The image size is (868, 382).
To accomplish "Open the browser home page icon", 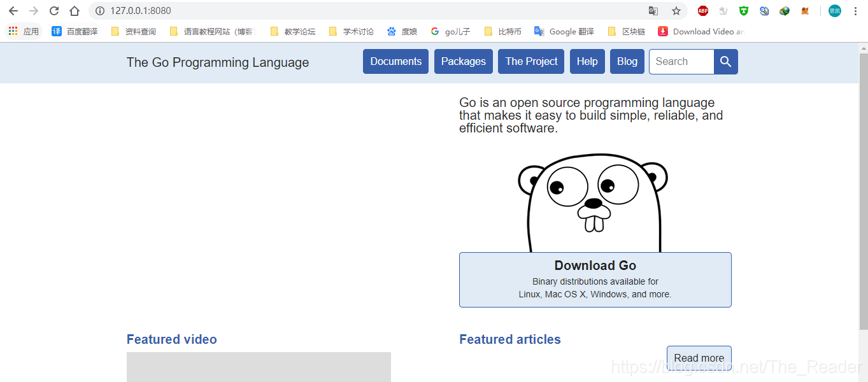I will [75, 11].
